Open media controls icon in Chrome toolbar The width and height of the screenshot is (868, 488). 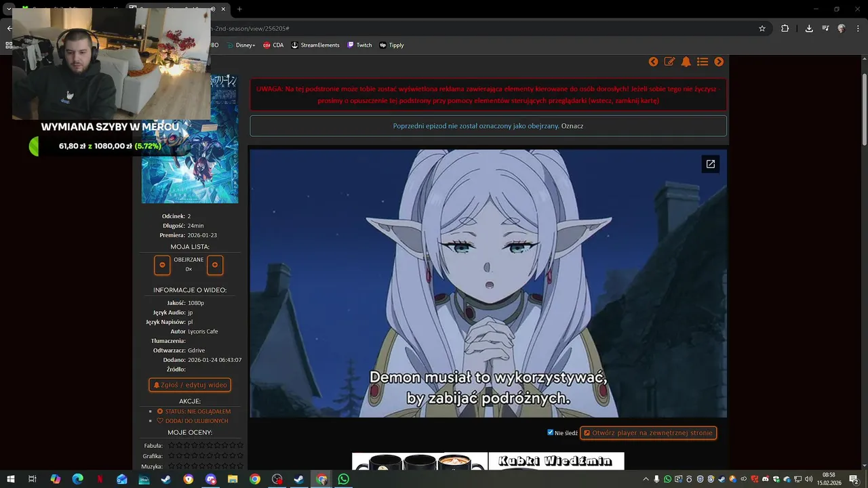(x=825, y=28)
